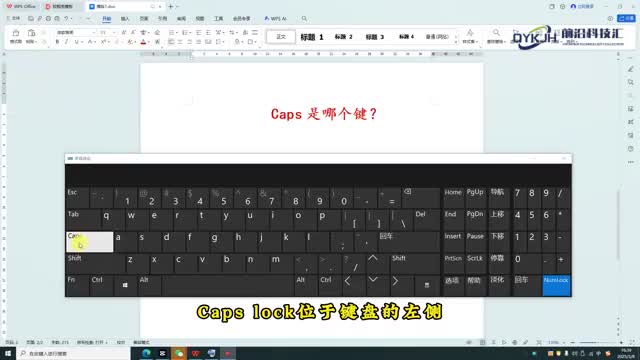Open the bullet list dropdown arrow

click(176, 32)
